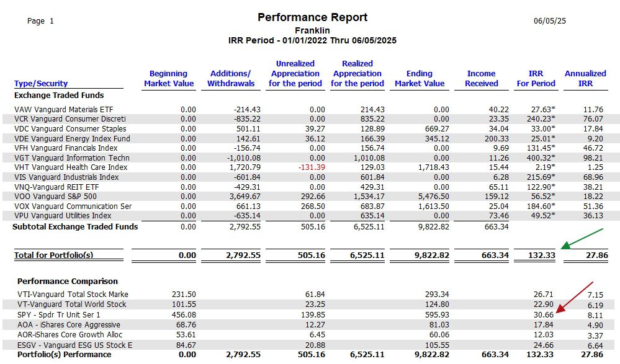Viewport: 620px width, 364px height.
Task: Select the VCR Vanguard Consumer Discreti row name
Action: click(70, 119)
